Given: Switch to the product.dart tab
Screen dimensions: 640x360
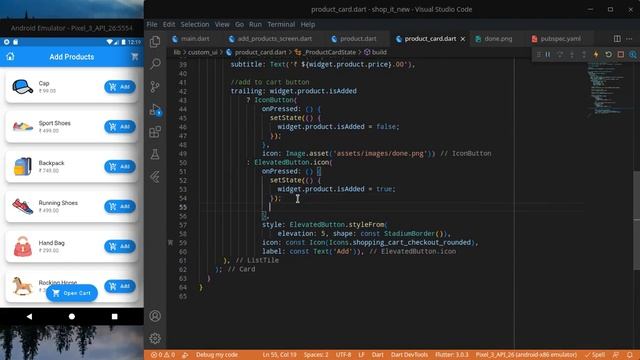Looking at the screenshot, I should [353, 39].
